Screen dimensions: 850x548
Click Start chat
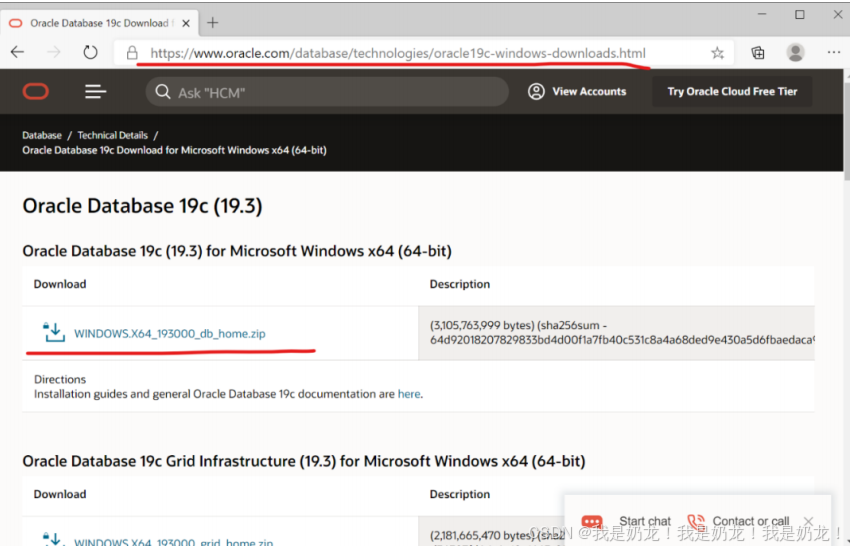coord(645,521)
